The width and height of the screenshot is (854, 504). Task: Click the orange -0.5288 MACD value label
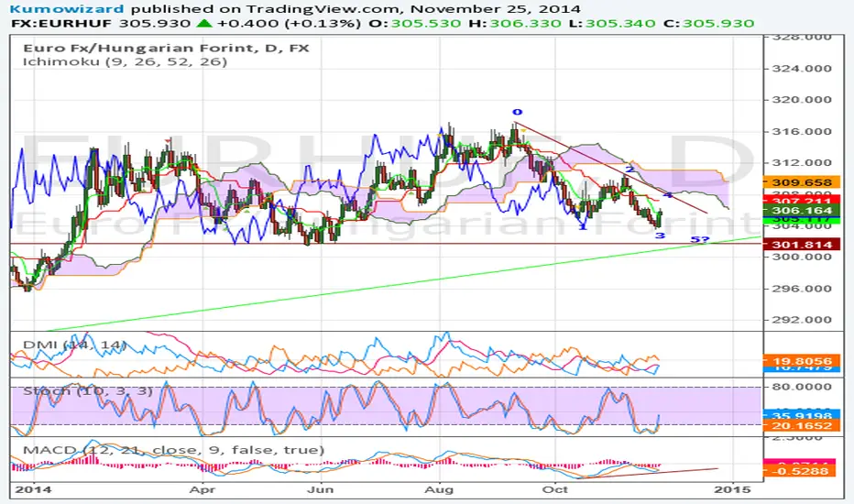pos(802,471)
